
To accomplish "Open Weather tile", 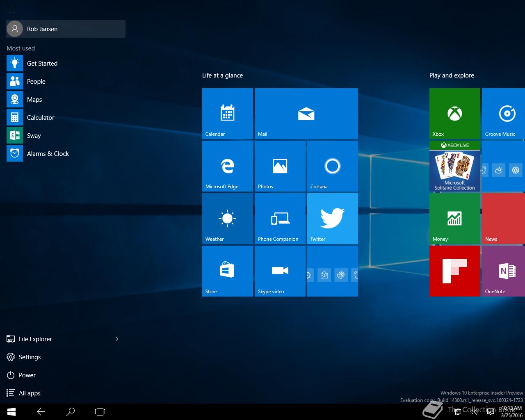I will (228, 219).
